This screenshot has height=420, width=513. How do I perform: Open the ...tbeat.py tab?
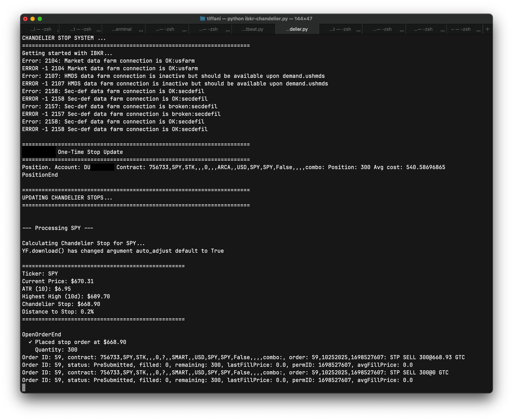253,29
